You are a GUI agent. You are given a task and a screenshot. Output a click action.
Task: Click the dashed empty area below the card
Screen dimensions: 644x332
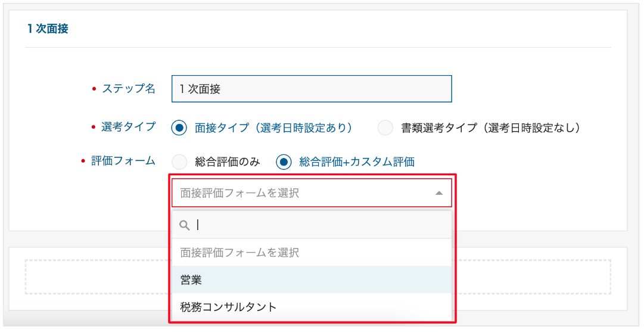click(95, 277)
